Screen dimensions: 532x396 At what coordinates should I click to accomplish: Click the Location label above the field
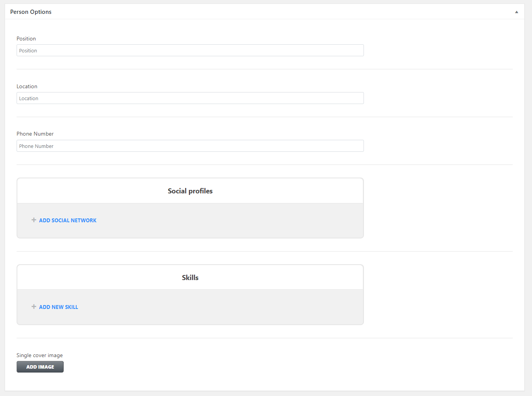[x=27, y=86]
